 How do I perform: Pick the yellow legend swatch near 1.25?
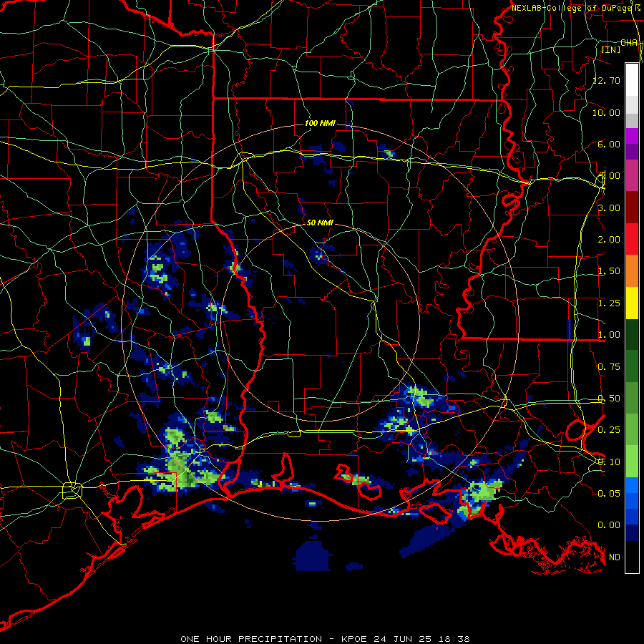632,303
